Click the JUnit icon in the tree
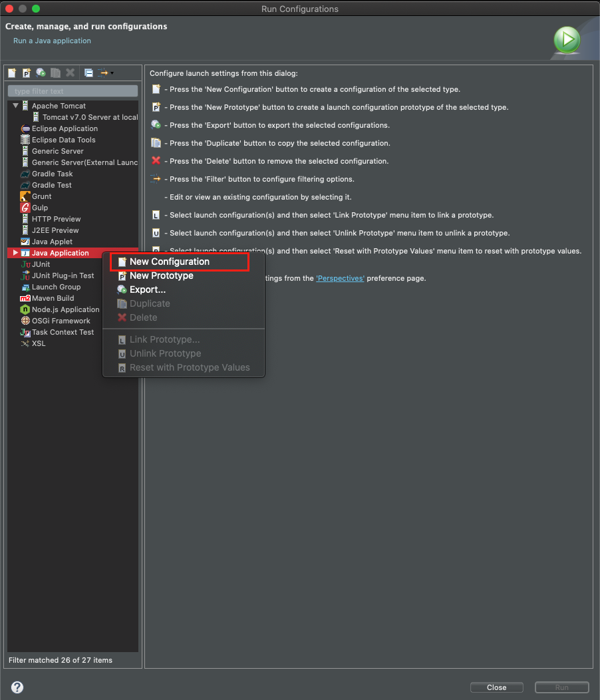 pos(25,264)
